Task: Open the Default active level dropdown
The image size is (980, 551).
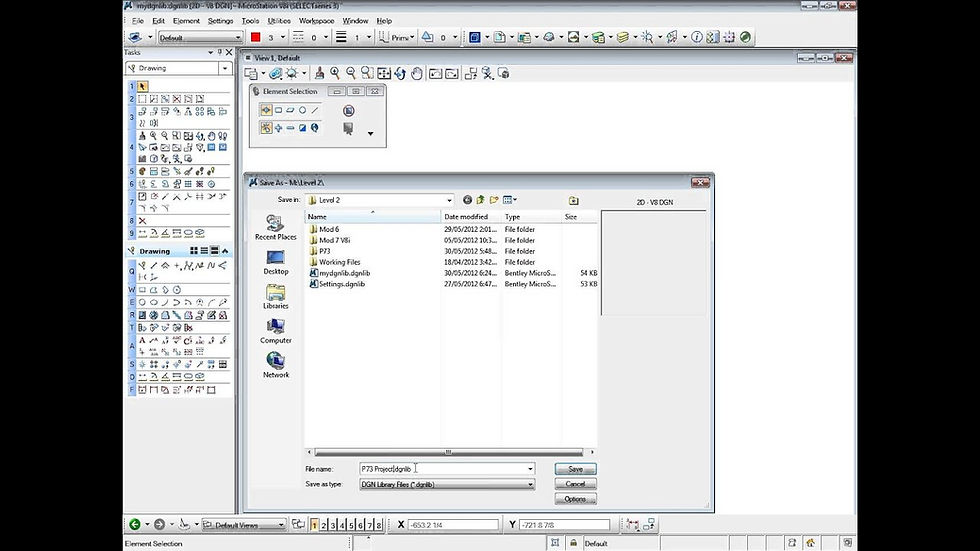Action: coord(238,38)
